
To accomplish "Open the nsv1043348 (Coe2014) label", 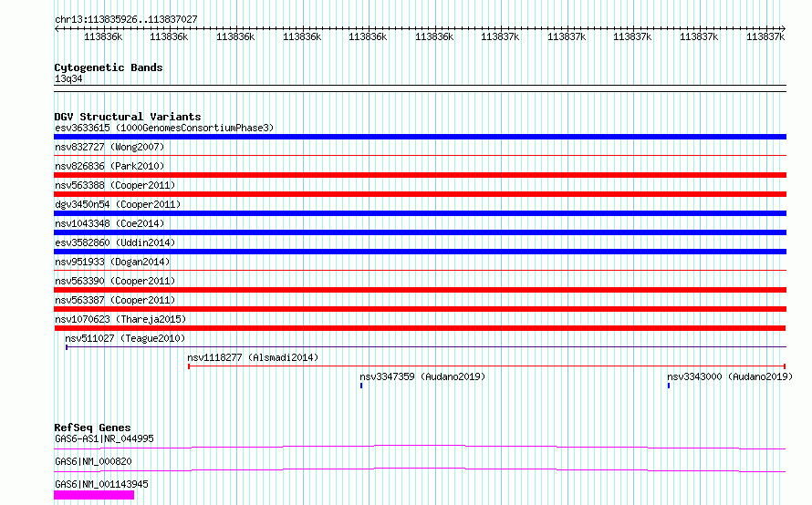I will 109,223.
